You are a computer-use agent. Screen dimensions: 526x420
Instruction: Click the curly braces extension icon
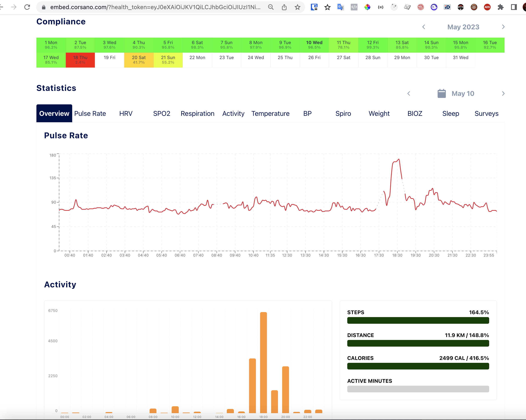pyautogui.click(x=381, y=7)
